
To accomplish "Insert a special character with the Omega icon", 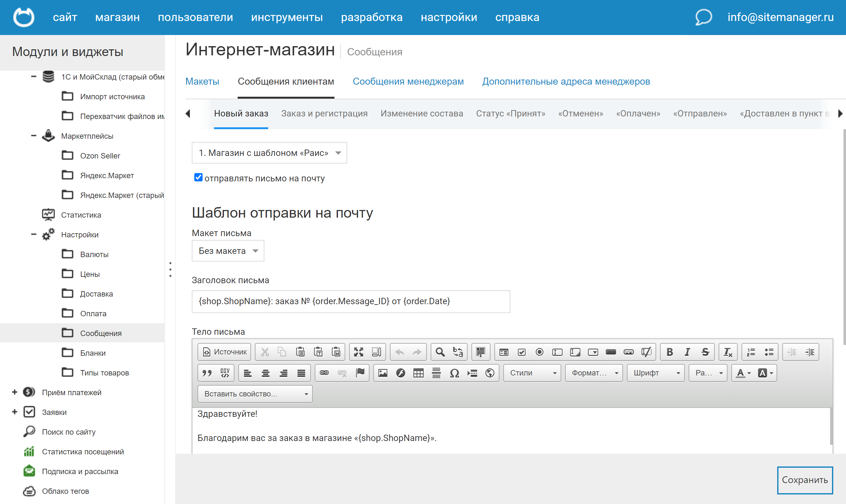I will coord(454,373).
